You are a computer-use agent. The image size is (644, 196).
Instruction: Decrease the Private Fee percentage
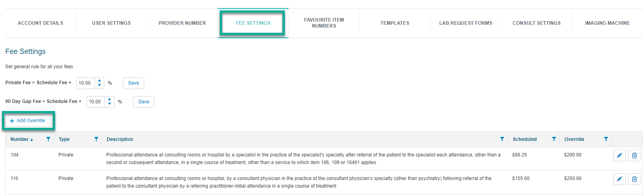tap(99, 85)
